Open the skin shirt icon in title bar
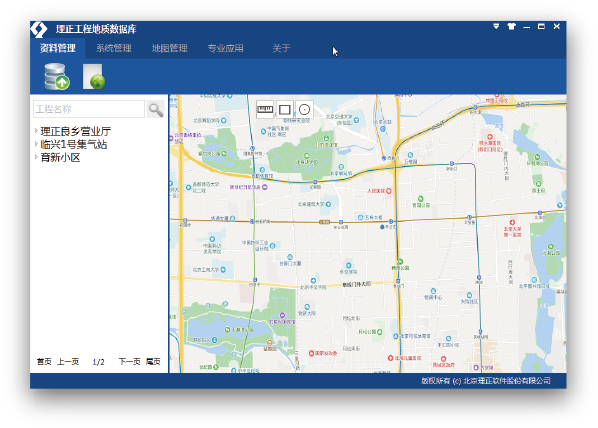The height and width of the screenshot is (428, 598). pos(511,26)
